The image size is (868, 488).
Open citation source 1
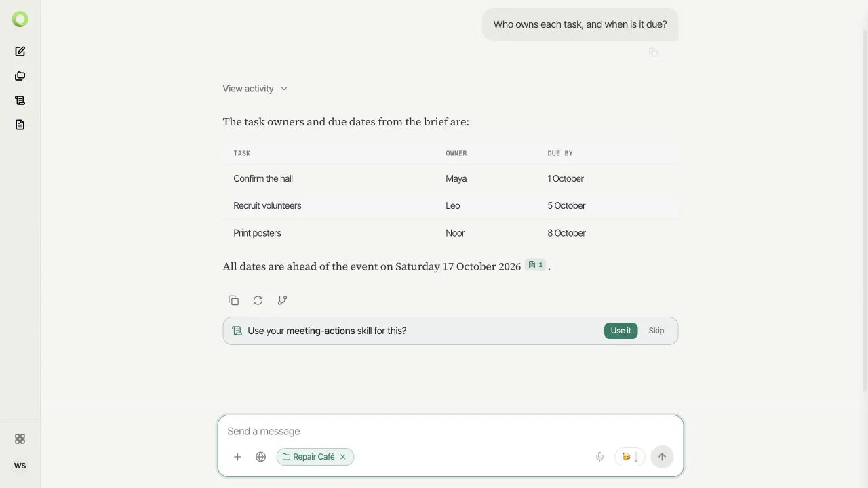(536, 265)
